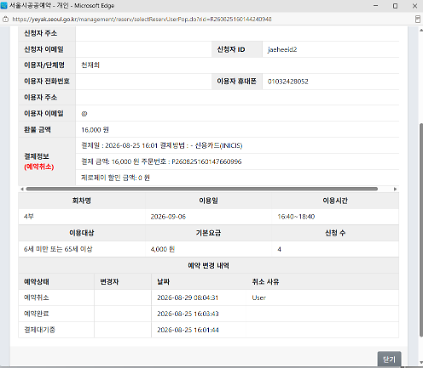Click the user name 천재희
This screenshot has height=368, width=423.
pos(90,65)
